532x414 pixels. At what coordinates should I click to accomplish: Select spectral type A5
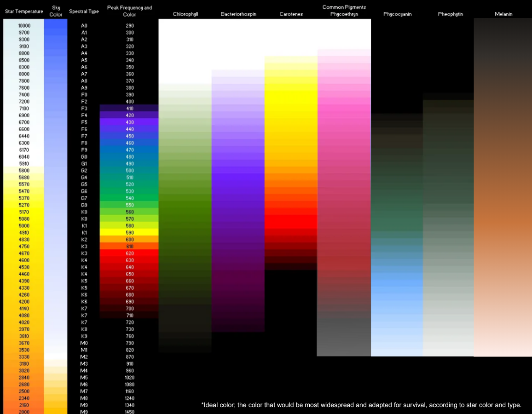click(84, 60)
